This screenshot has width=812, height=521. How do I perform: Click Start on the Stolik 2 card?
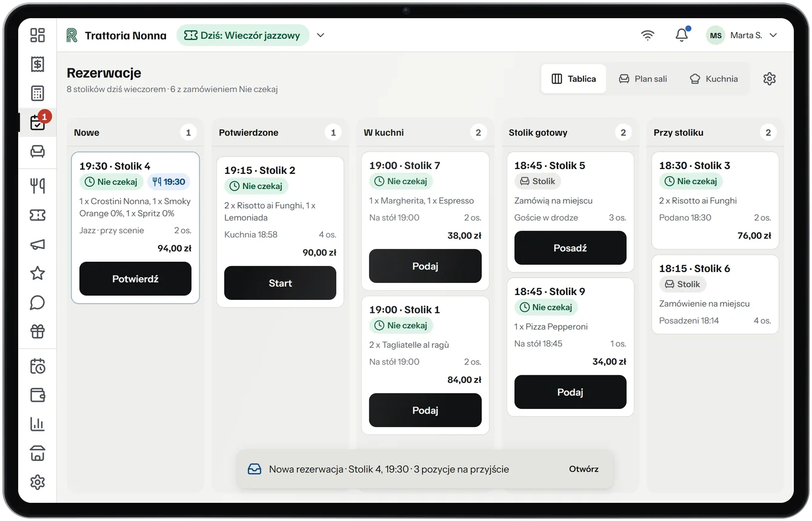click(x=280, y=283)
